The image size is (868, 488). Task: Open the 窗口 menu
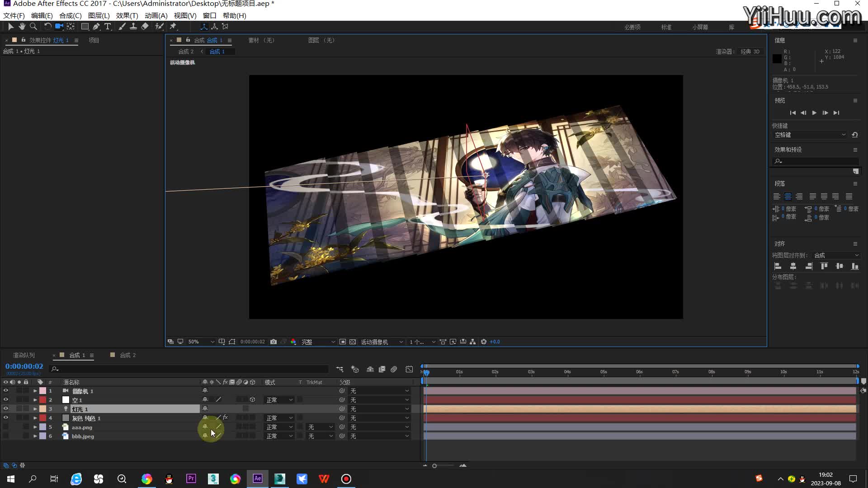pyautogui.click(x=209, y=15)
